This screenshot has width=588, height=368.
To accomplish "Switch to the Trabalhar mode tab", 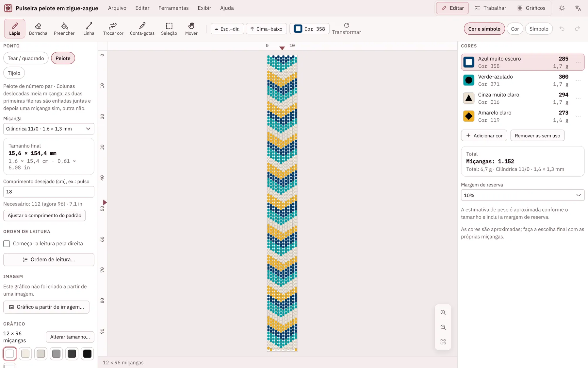I will 490,8.
